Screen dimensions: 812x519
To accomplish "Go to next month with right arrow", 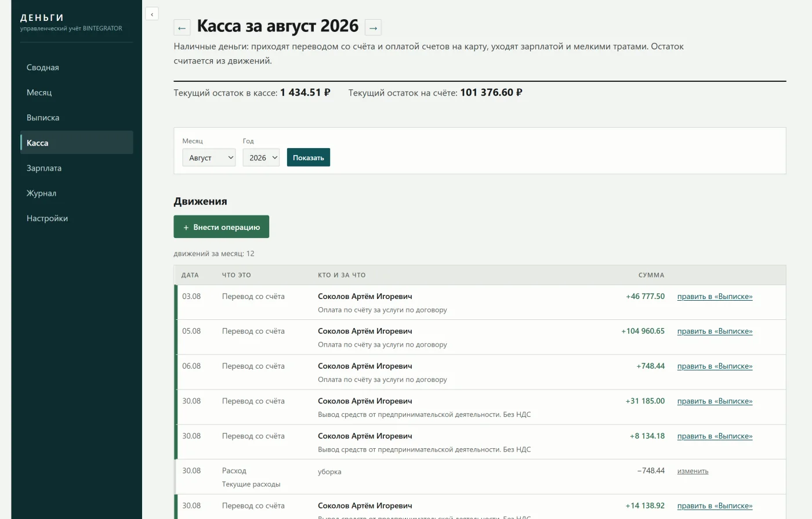I will coord(373,27).
